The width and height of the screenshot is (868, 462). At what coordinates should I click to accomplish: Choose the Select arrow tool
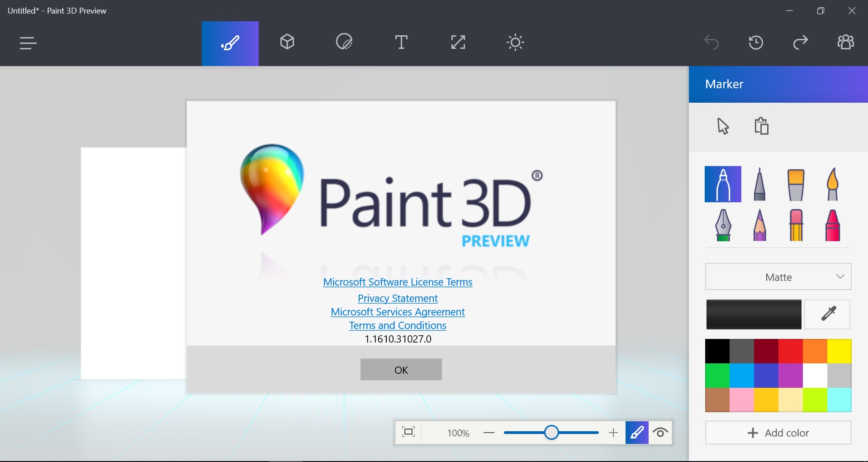723,126
